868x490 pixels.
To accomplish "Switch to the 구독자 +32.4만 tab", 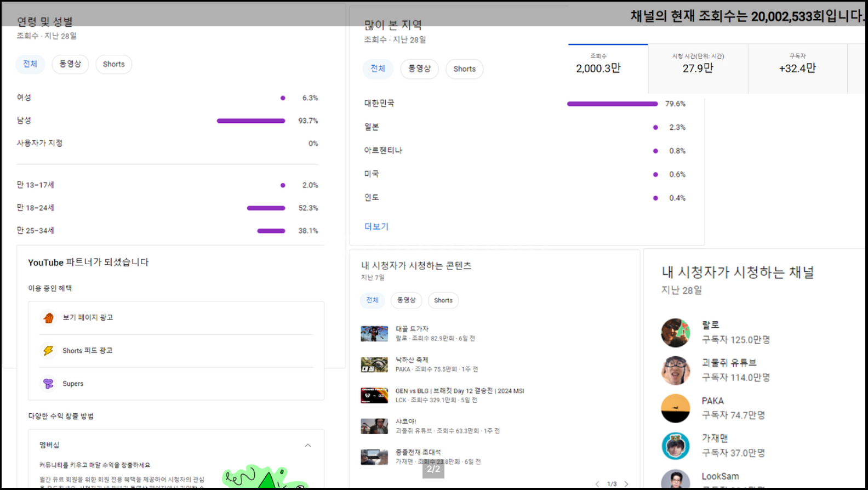I will tap(798, 69).
